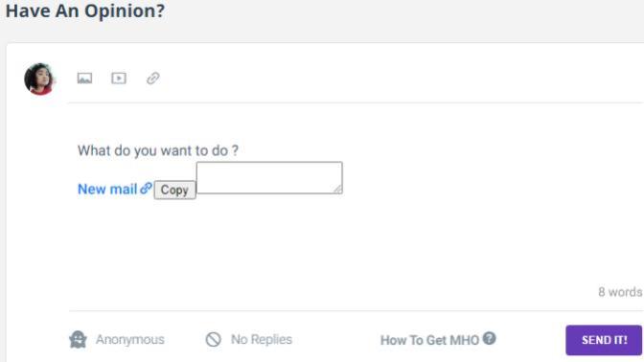Toggle the Anonymous posting option label
644x362 pixels.
coord(129,339)
